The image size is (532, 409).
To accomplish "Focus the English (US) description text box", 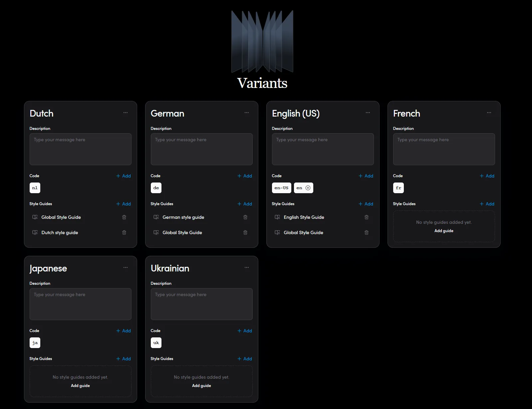I will (323, 149).
